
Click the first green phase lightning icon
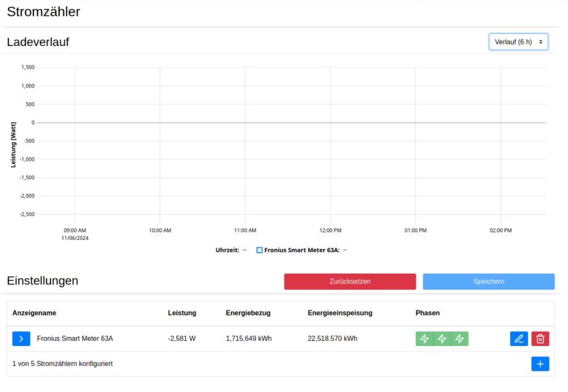pyautogui.click(x=424, y=339)
